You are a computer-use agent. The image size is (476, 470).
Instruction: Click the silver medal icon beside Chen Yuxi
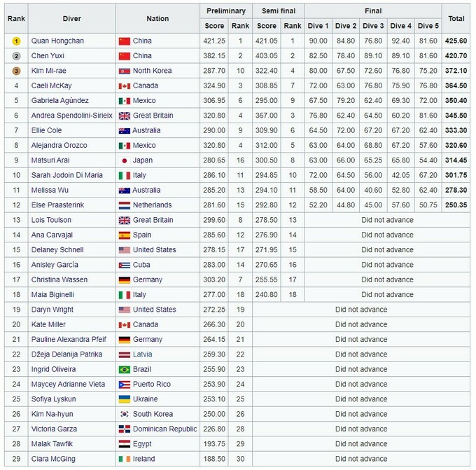coord(16,56)
